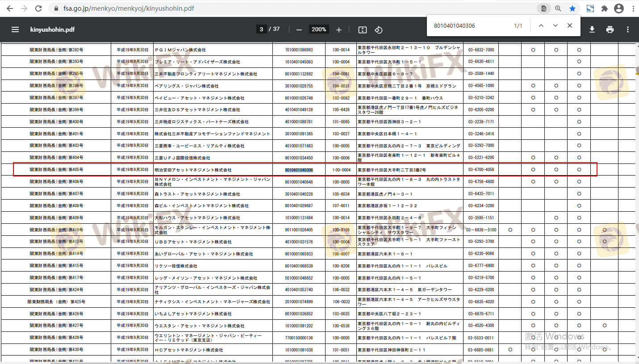Open the Chrome extensions puzzle icon
The width and height of the screenshot is (639, 364).
point(605,8)
